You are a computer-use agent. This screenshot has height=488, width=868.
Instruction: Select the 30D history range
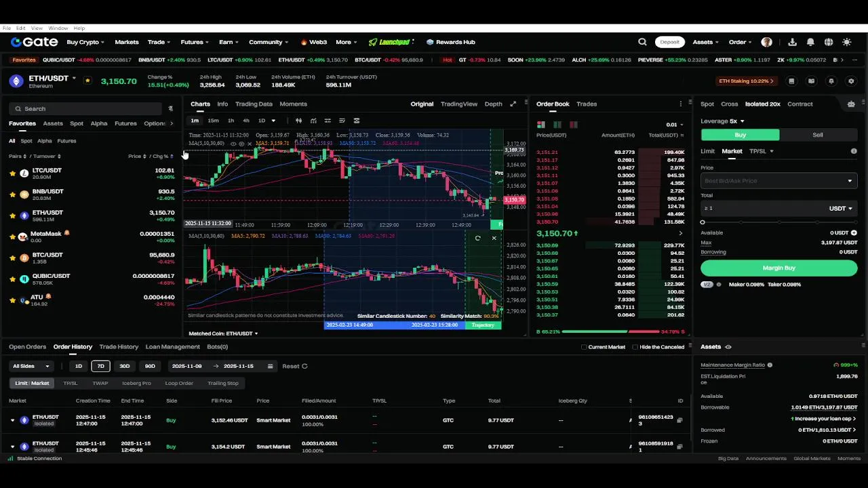[x=125, y=366]
